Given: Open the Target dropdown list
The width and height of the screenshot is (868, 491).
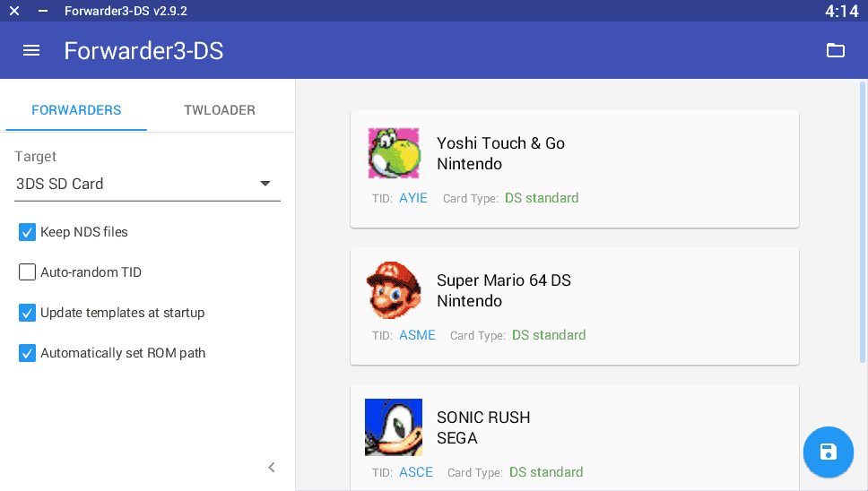Looking at the screenshot, I should [x=148, y=184].
